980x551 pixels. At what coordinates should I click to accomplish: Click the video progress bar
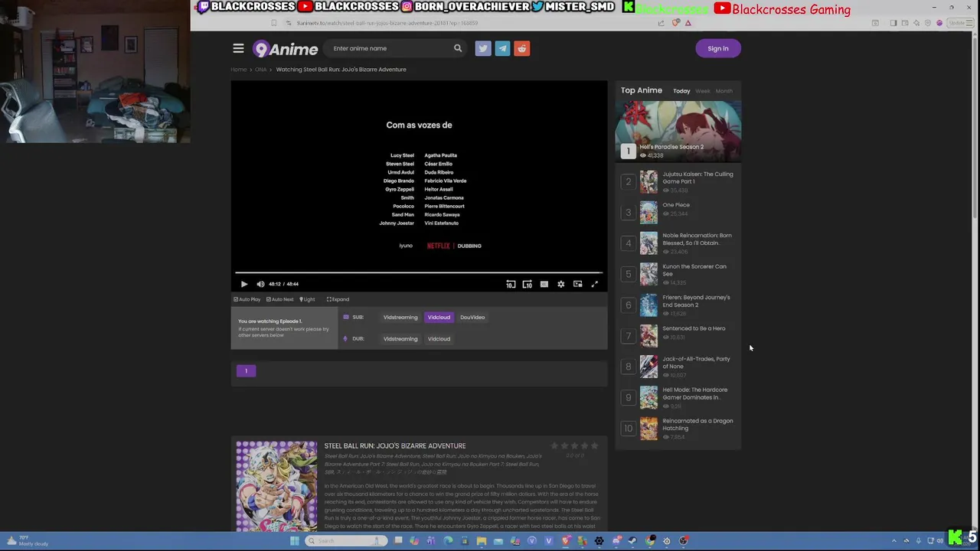click(x=419, y=272)
